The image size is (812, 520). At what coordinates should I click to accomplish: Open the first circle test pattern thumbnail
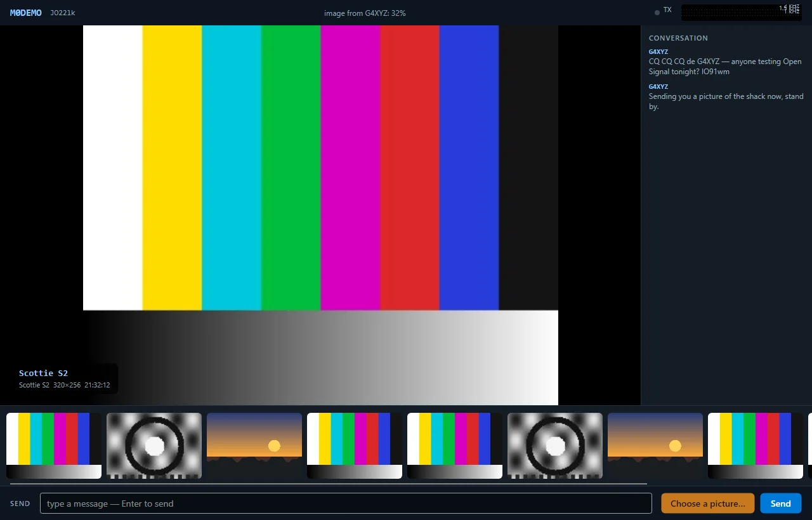(154, 446)
